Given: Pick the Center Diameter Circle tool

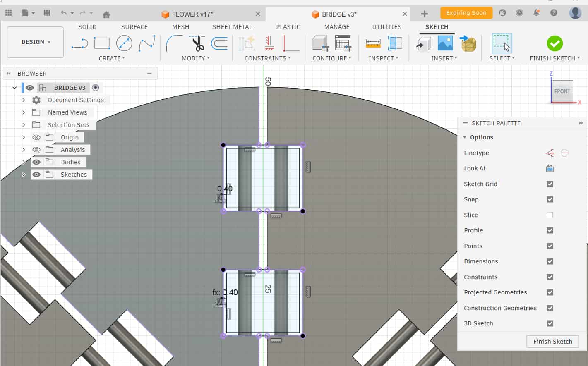Looking at the screenshot, I should click(x=124, y=43).
